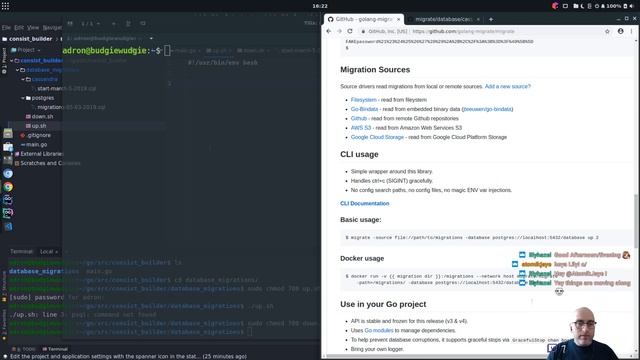Screen dimensions: 640x360
Task: Open the notifications bell in top panel
Action: 603,6
